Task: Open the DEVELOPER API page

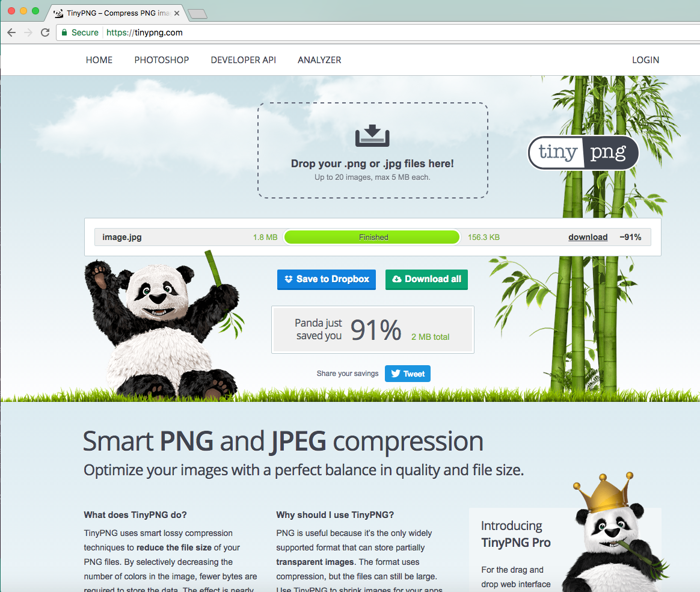Action: (x=244, y=60)
